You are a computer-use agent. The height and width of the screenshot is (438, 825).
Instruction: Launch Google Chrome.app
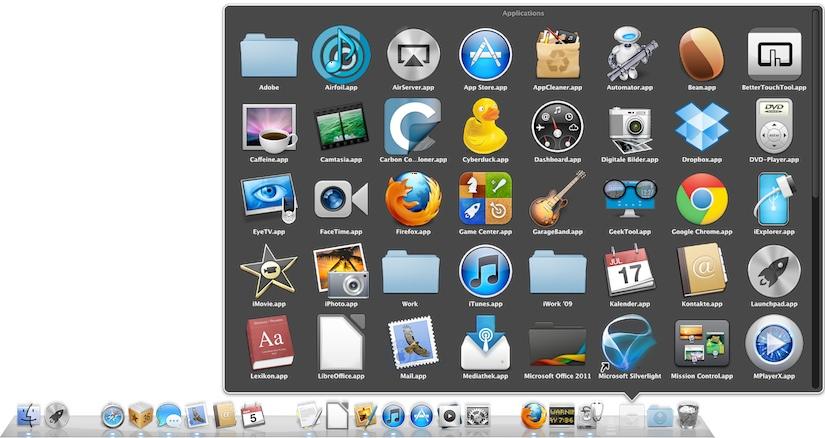click(701, 200)
